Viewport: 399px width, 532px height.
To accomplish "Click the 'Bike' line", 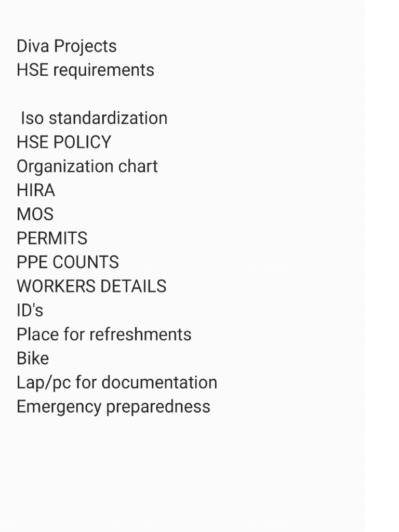I will tap(33, 358).
